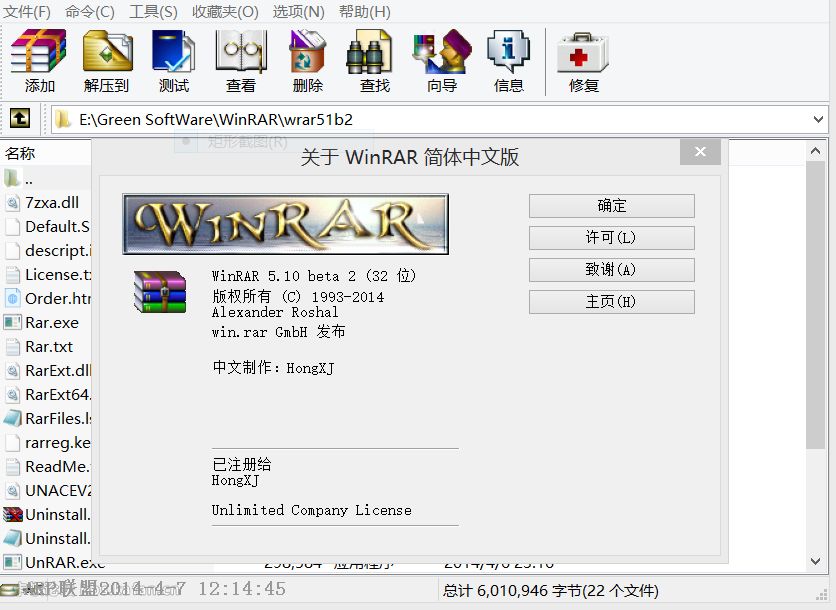Select the rarreg.key file name
Viewport: 836px width, 610px height.
coord(58,443)
